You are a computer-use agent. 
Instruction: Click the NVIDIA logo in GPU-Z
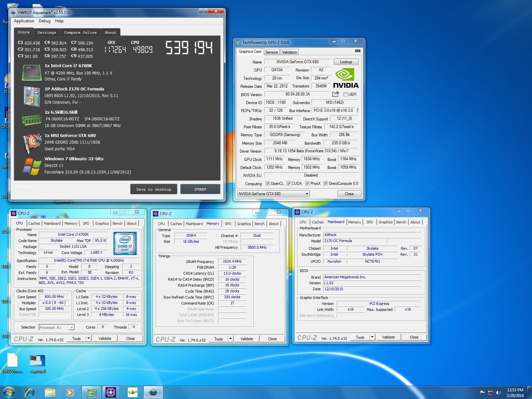point(346,78)
